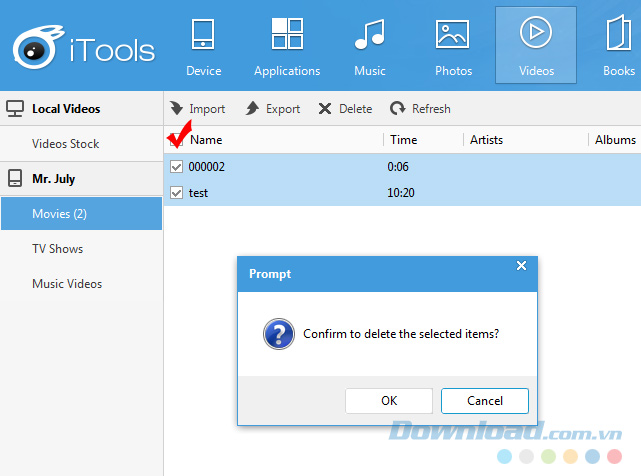This screenshot has width=641, height=476.
Task: Select the Videos tab
Action: (x=535, y=45)
